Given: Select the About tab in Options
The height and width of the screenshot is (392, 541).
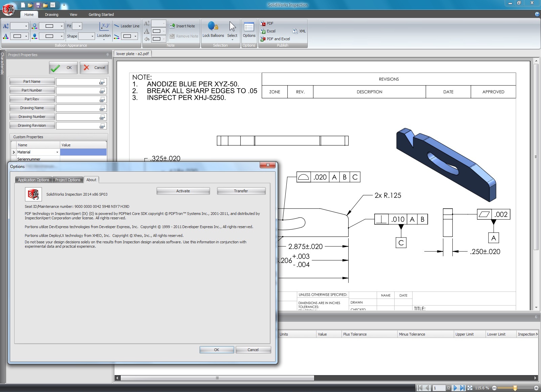Looking at the screenshot, I should [91, 180].
